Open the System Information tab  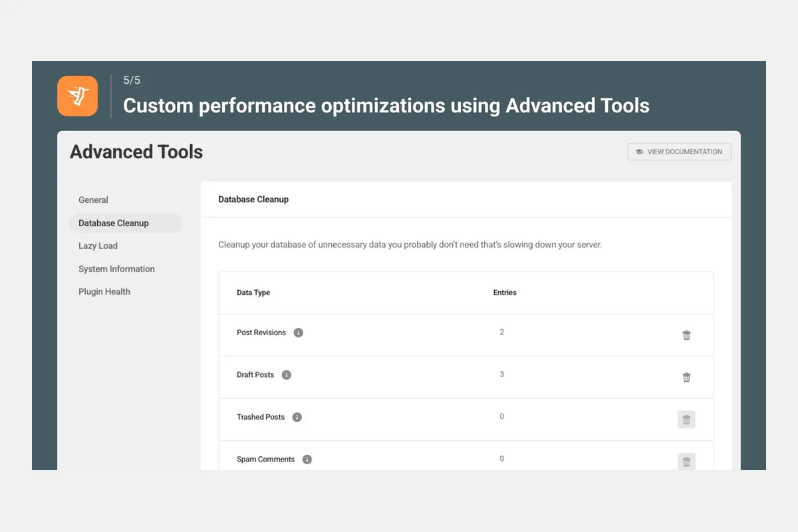(116, 269)
